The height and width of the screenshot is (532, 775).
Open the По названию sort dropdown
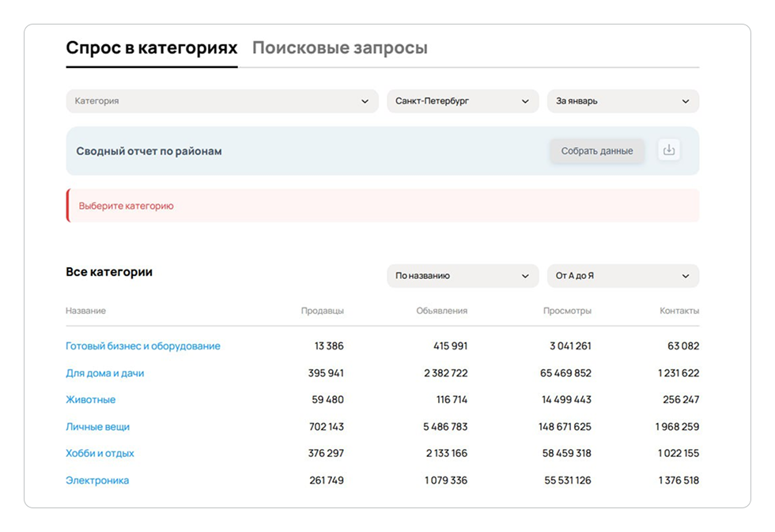coord(462,276)
